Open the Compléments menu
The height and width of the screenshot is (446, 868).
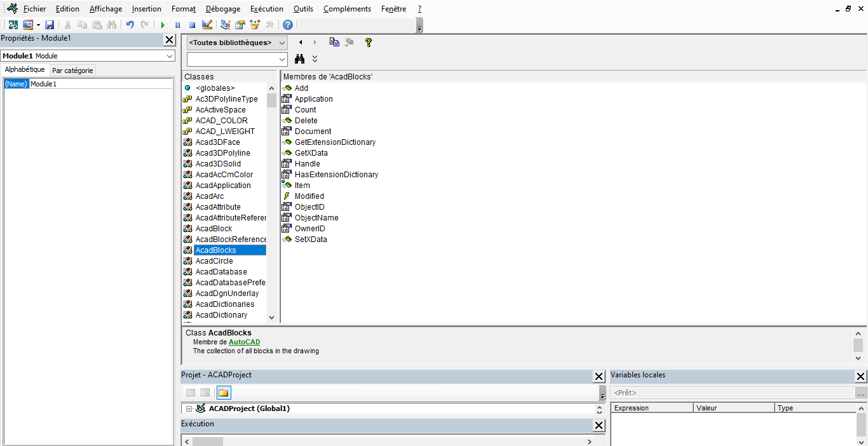[347, 9]
